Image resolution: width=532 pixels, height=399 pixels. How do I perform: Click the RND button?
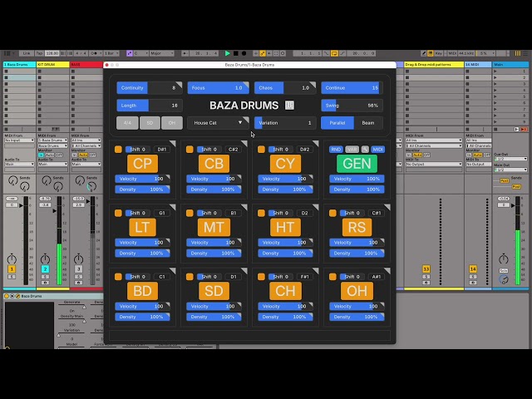[x=336, y=150]
